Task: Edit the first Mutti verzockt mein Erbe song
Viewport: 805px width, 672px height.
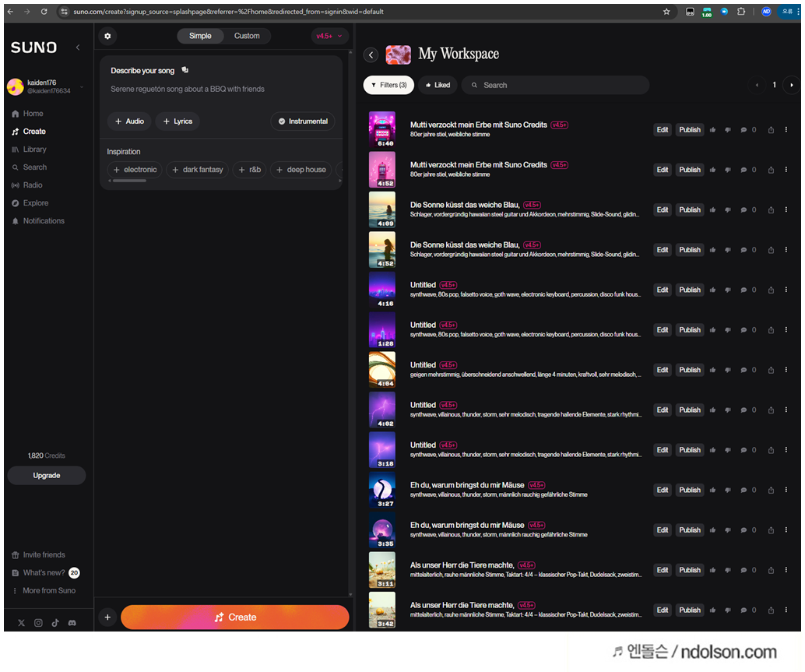Action: coord(663,130)
